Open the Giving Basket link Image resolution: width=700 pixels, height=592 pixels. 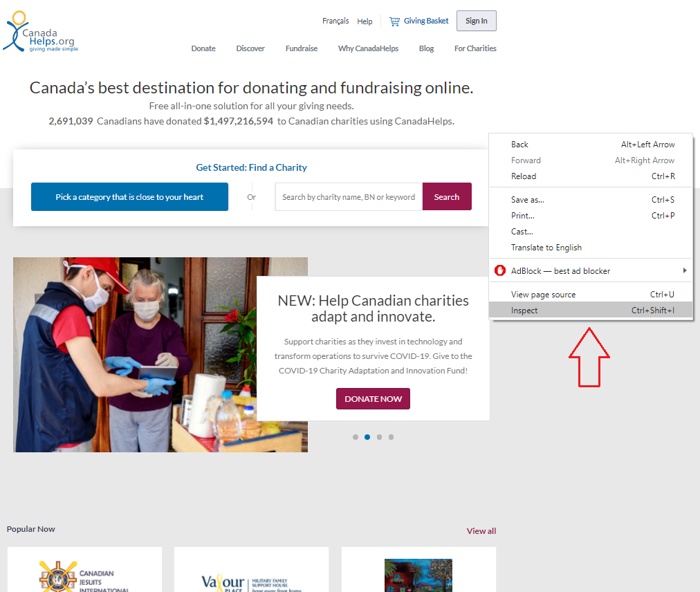(x=426, y=21)
